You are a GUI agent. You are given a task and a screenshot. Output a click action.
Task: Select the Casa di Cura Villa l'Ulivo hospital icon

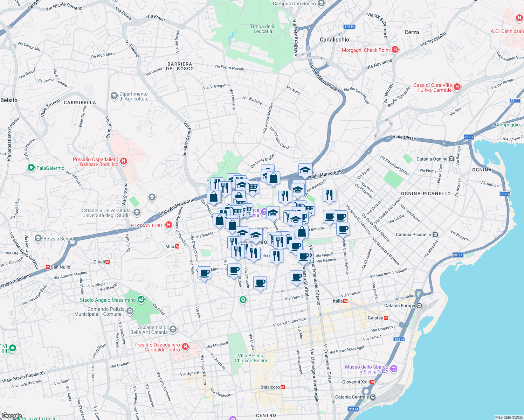point(457,87)
